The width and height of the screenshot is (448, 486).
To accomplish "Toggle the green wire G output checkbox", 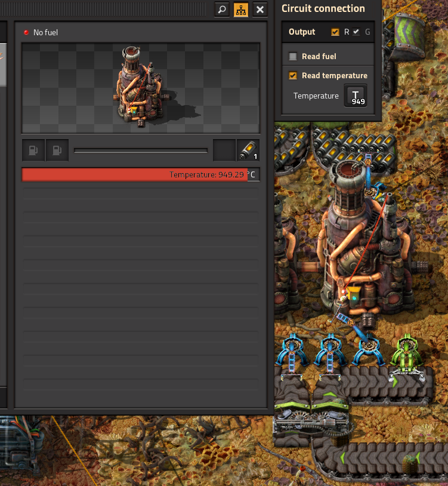I will [356, 32].
